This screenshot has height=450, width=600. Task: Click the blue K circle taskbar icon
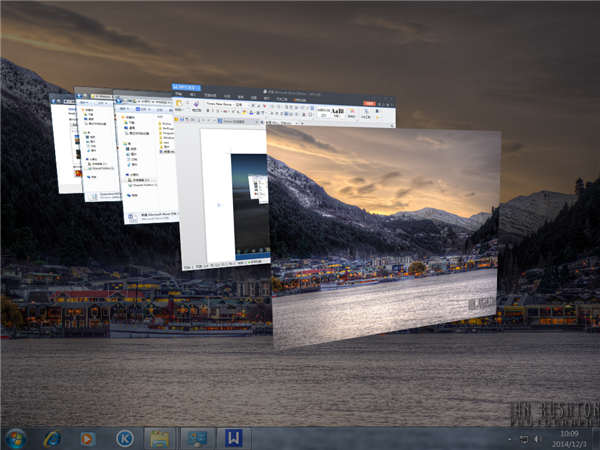124,438
